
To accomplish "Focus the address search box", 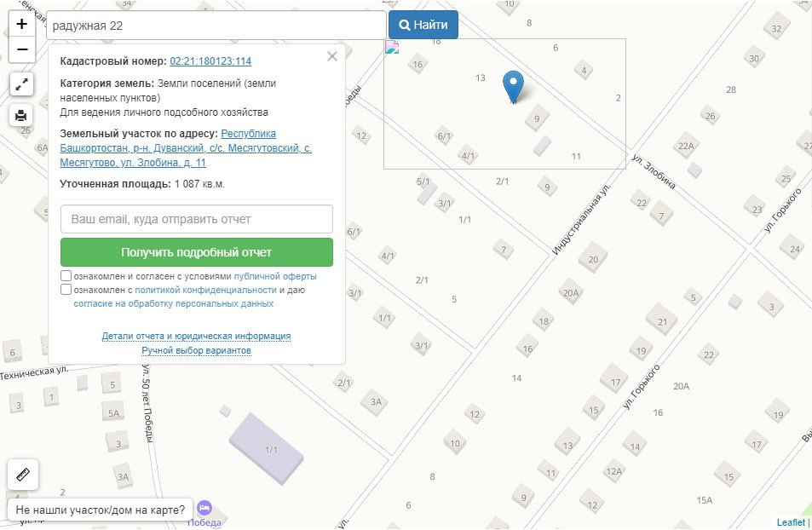I will click(x=216, y=26).
